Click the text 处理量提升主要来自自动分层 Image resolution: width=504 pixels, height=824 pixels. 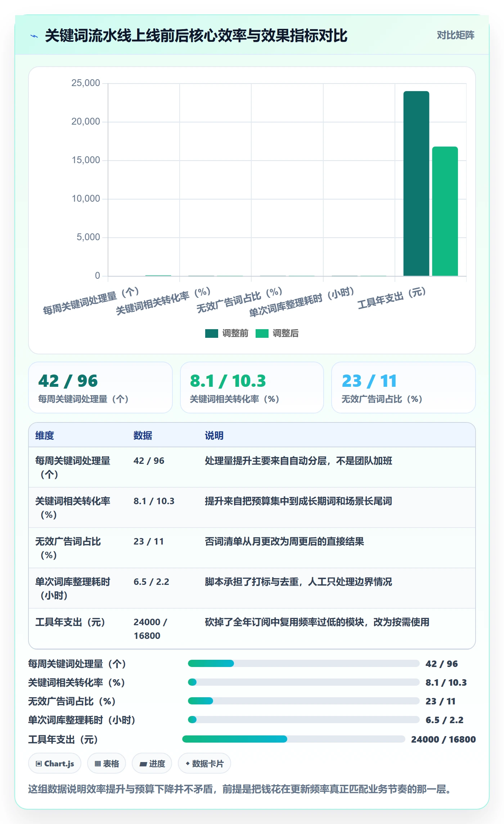(x=266, y=461)
